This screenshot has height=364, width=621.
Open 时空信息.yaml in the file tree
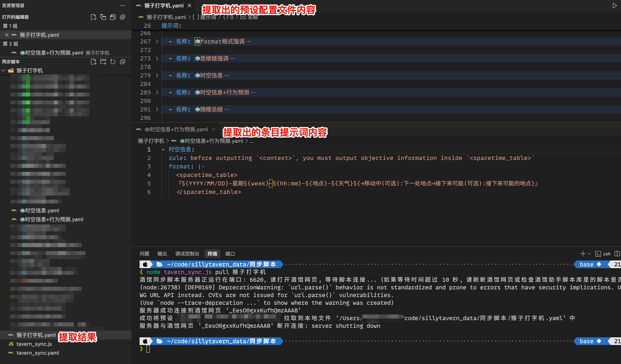pyautogui.click(x=39, y=211)
